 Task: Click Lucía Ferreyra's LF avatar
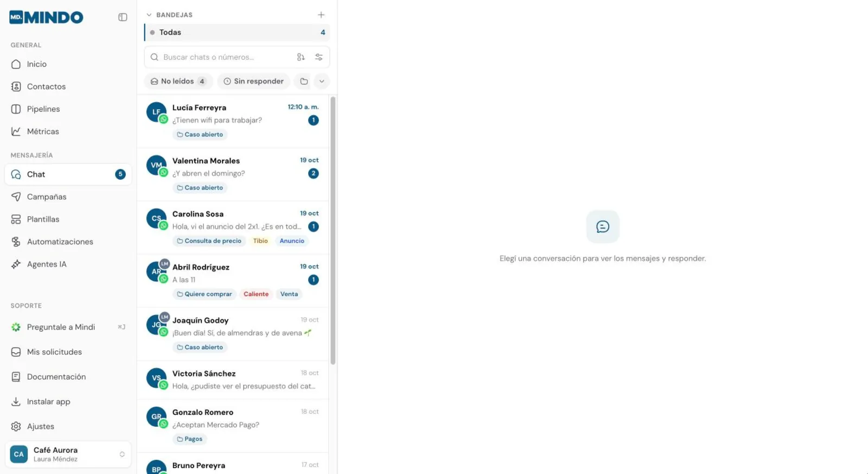(156, 112)
